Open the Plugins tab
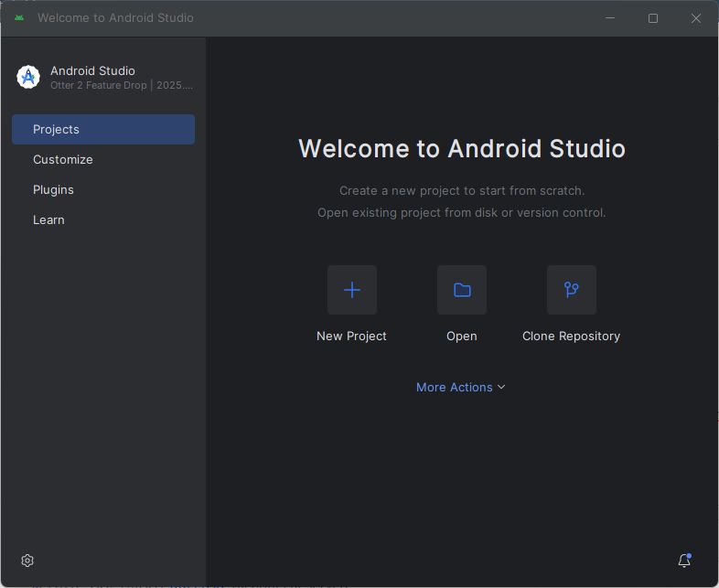Viewport: 719px width, 588px height. (x=103, y=189)
